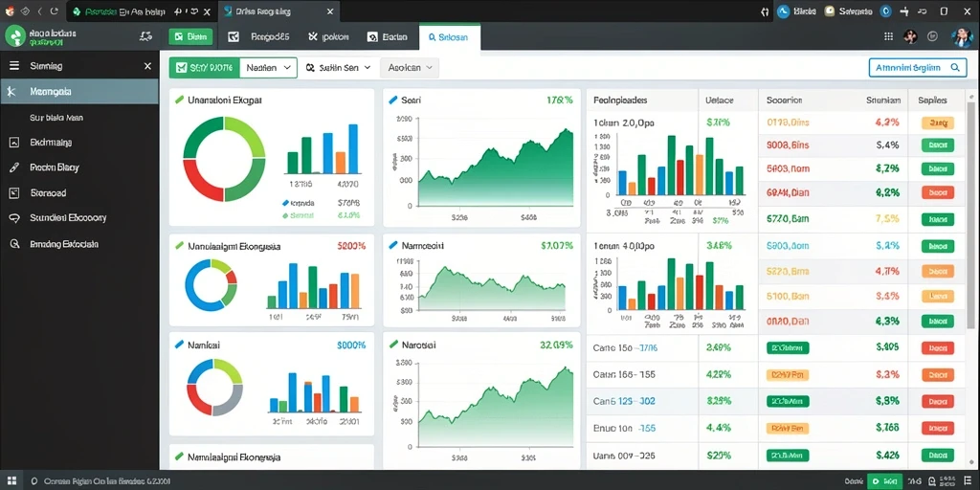Open the apps grid icon in header
The width and height of the screenshot is (980, 490).
click(888, 37)
